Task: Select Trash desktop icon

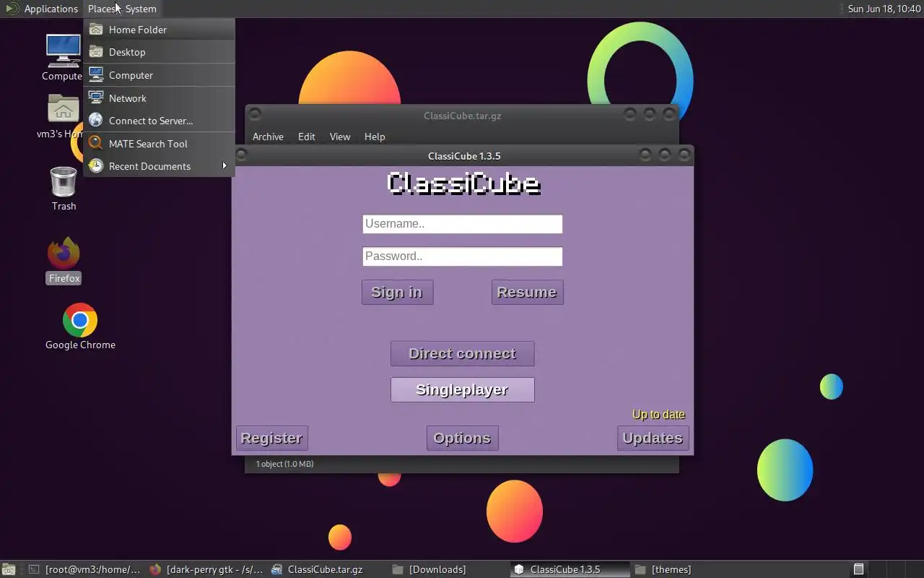Action: [x=64, y=188]
